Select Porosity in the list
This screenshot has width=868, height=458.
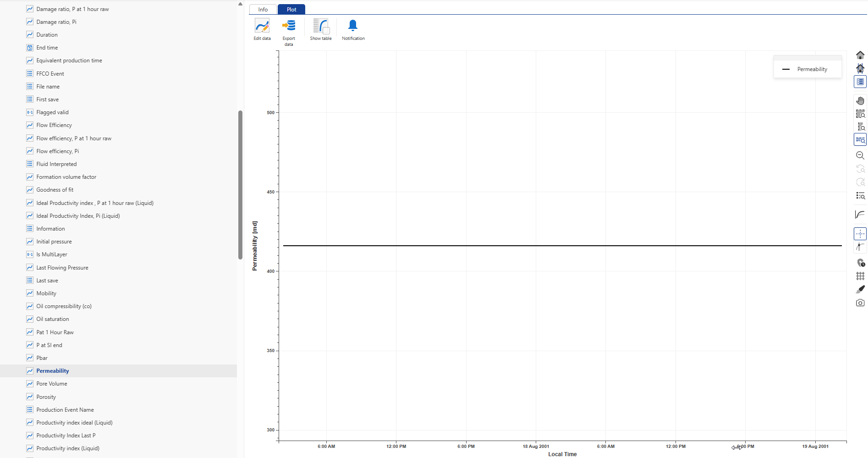[x=46, y=397]
